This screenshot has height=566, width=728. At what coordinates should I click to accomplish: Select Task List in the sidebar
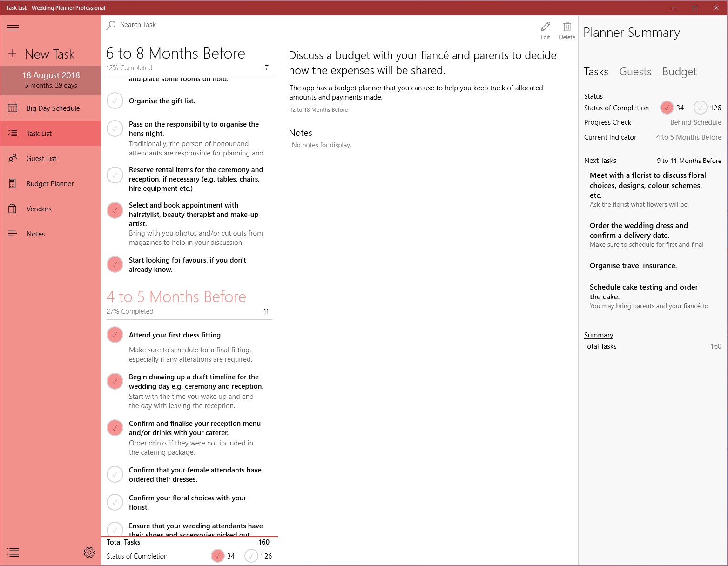click(51, 133)
